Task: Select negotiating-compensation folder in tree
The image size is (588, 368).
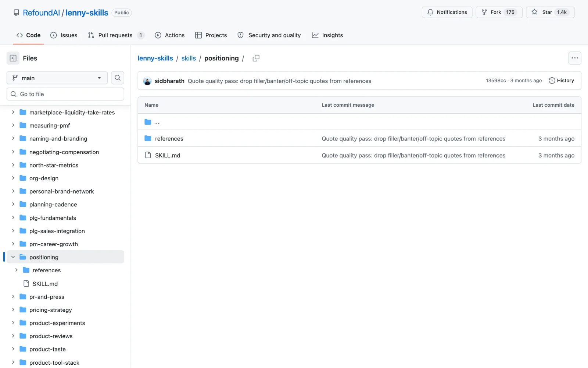Action: tap(64, 152)
